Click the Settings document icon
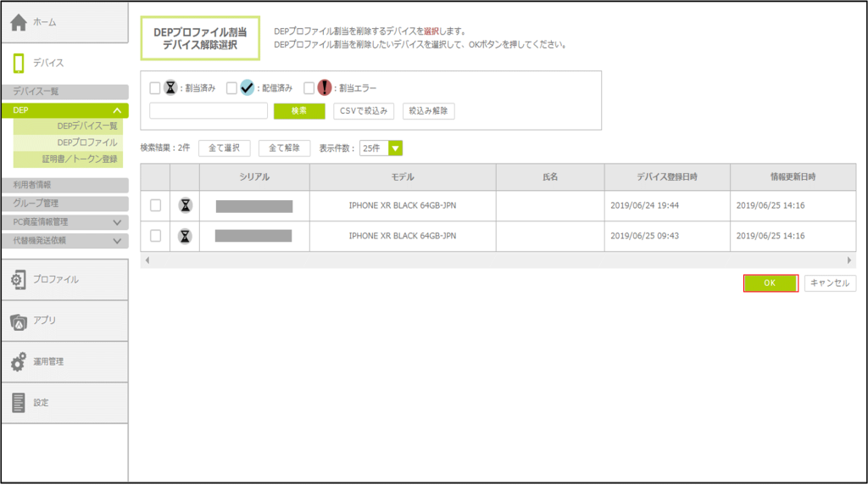The width and height of the screenshot is (868, 492). (x=19, y=403)
